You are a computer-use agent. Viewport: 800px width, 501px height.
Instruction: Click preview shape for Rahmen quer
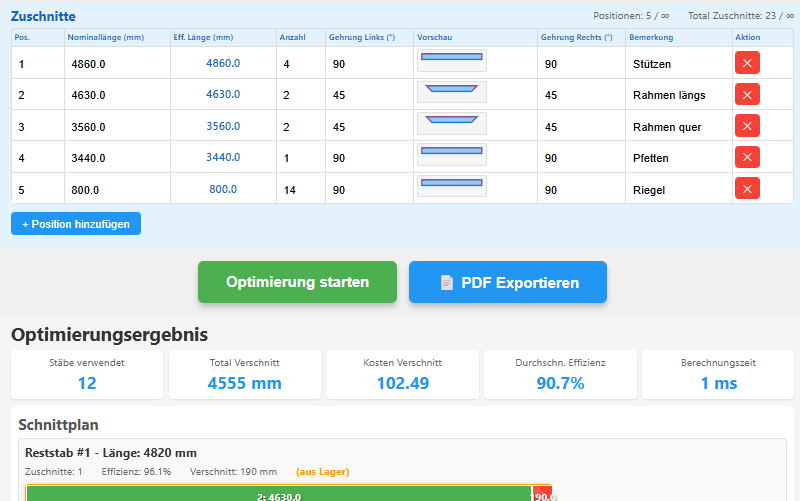(x=451, y=123)
